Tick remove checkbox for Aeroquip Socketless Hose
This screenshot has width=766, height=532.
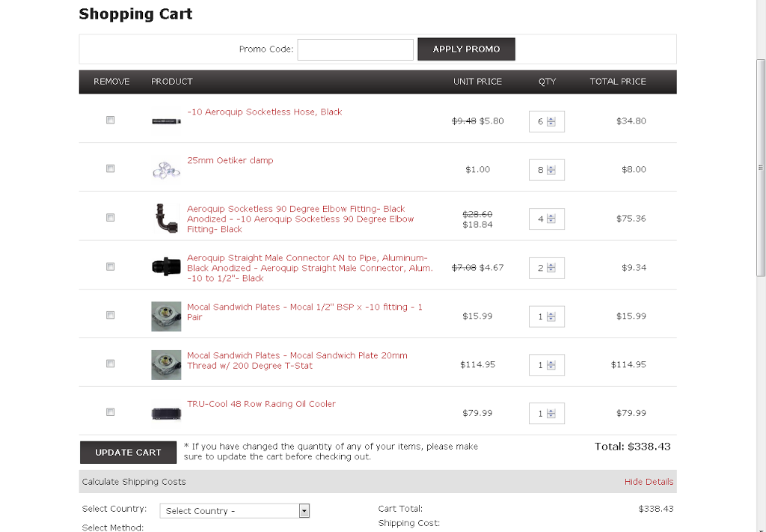click(111, 120)
